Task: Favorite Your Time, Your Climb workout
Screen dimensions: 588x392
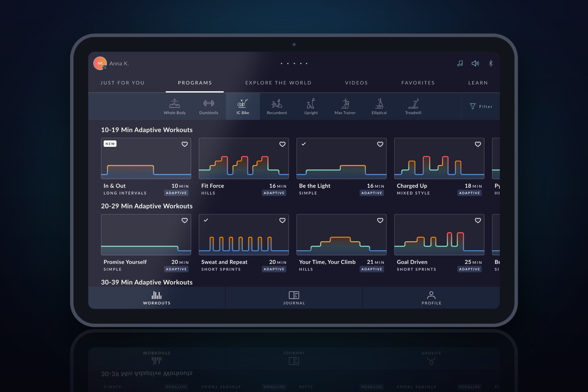Action: [380, 220]
